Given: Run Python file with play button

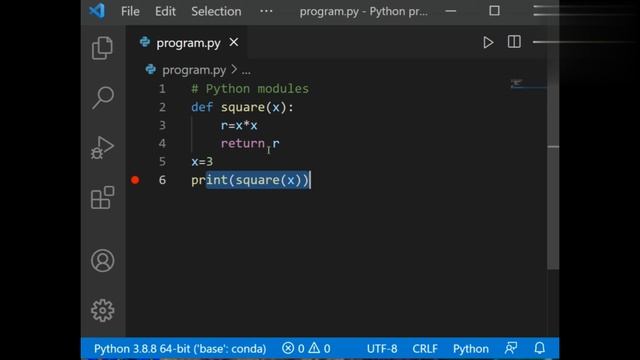Looking at the screenshot, I should (488, 42).
